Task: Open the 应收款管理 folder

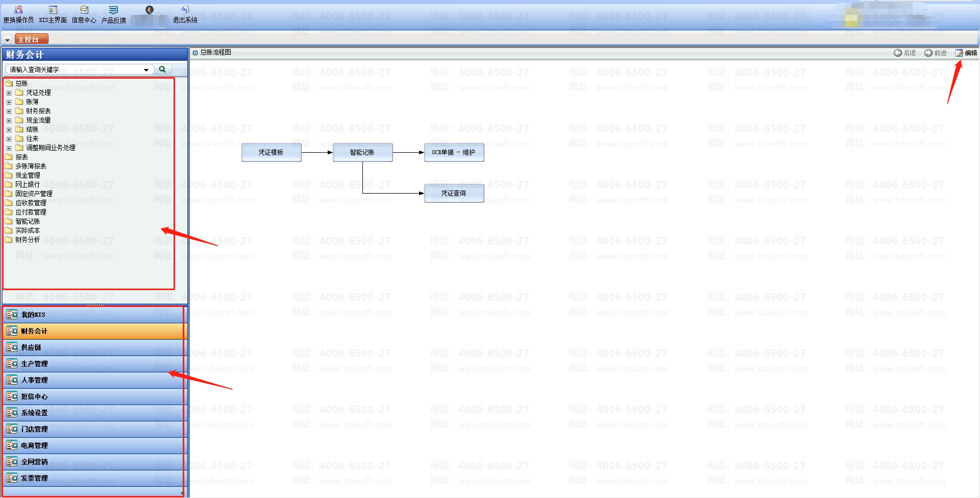Action: point(31,203)
